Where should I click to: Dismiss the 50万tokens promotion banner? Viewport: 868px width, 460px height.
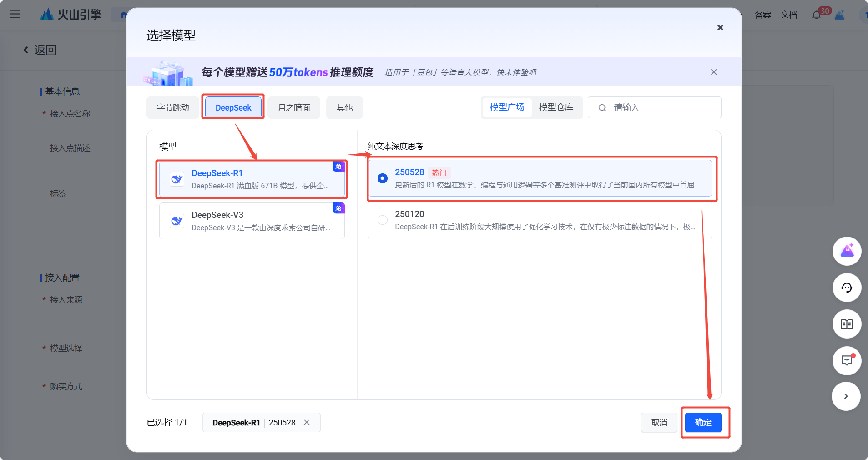pos(714,72)
